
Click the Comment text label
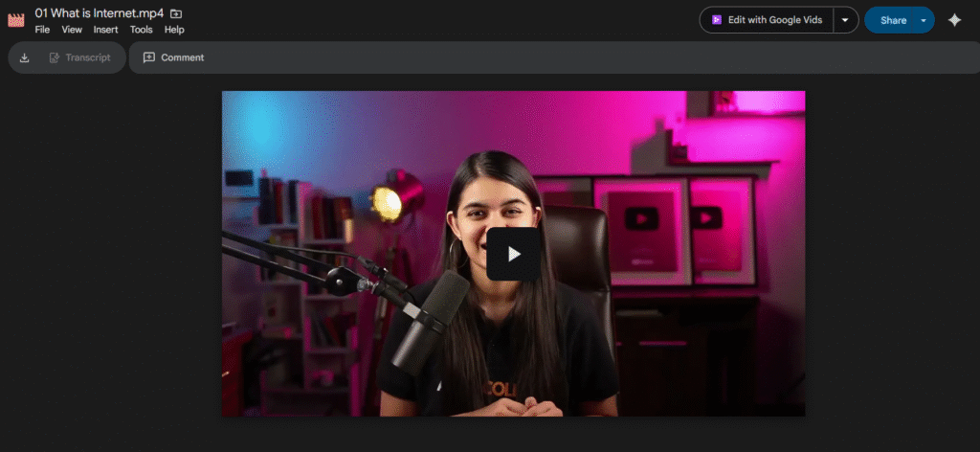click(182, 57)
